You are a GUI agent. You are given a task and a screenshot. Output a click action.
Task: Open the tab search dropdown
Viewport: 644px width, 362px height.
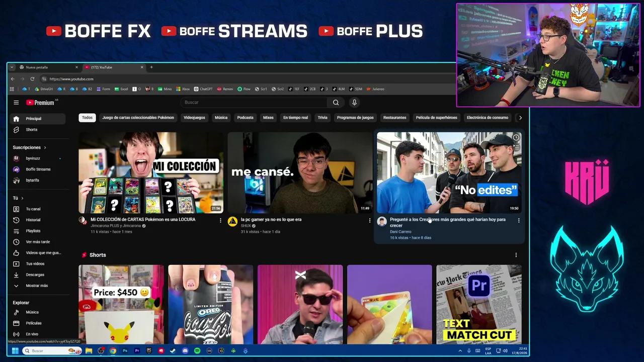(13, 67)
